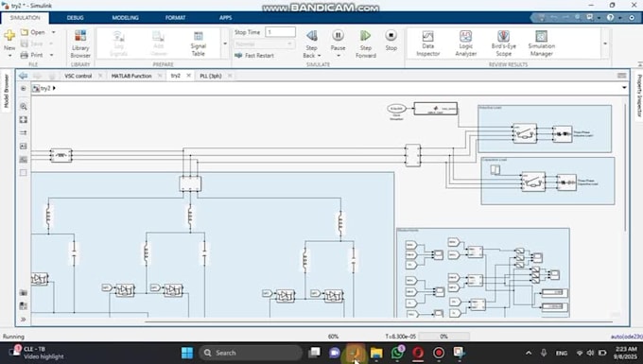The width and height of the screenshot is (643, 364).
Task: Open the APPS ribbon tab
Action: [226, 18]
